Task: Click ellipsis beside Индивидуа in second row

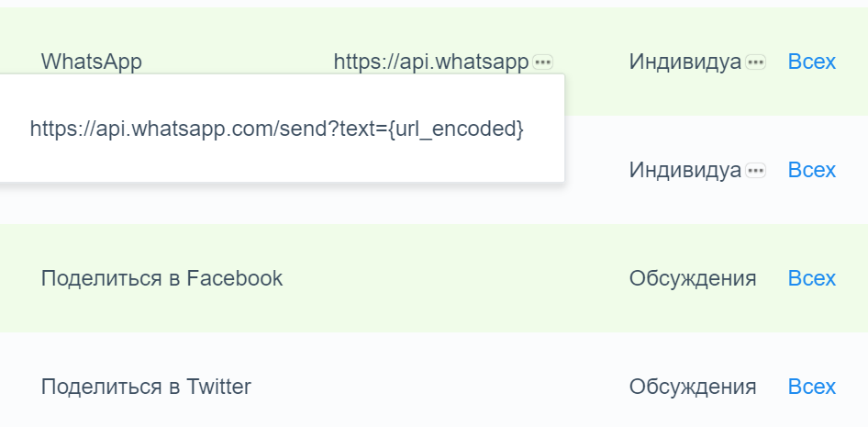Action: pyautogui.click(x=755, y=170)
